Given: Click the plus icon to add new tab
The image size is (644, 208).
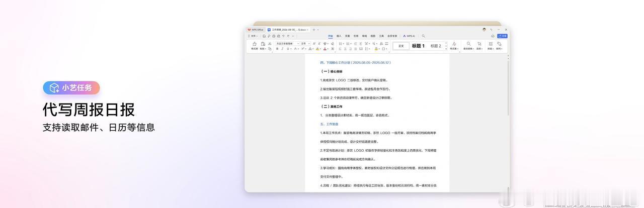Looking at the screenshot, I should [313, 30].
